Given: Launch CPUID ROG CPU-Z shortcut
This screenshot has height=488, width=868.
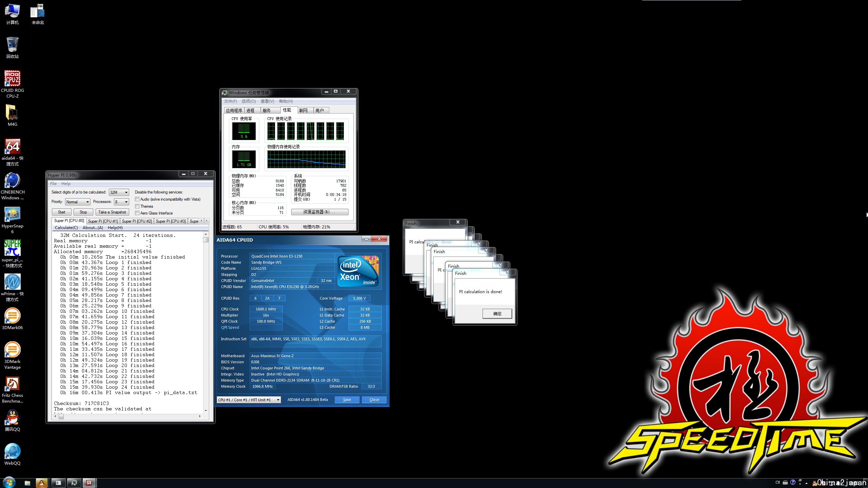Looking at the screenshot, I should (x=13, y=84).
